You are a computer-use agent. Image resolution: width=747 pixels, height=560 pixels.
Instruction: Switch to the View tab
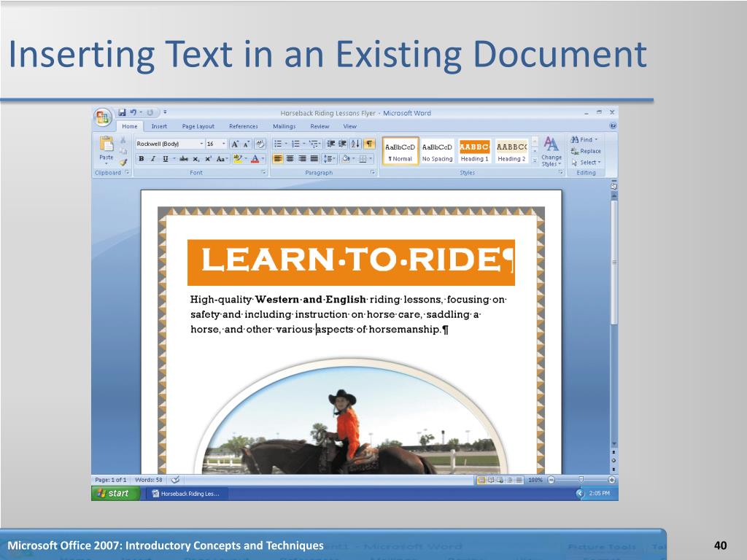[x=350, y=126]
